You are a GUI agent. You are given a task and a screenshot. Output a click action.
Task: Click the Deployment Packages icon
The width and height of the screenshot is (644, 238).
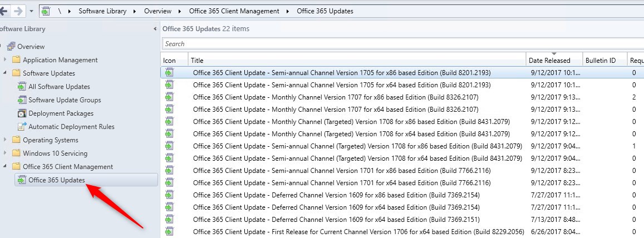(22, 113)
